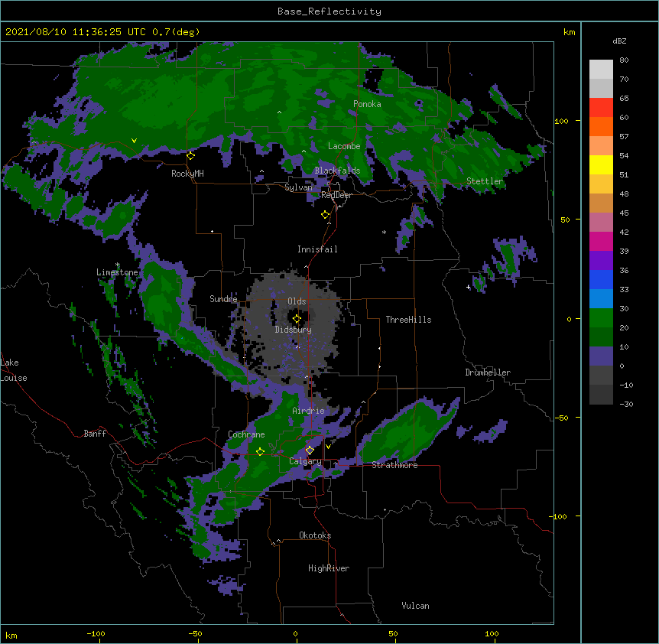Click the yellow diamond marker below Cochrane
Screen dimensions: 659x644
(x=260, y=451)
